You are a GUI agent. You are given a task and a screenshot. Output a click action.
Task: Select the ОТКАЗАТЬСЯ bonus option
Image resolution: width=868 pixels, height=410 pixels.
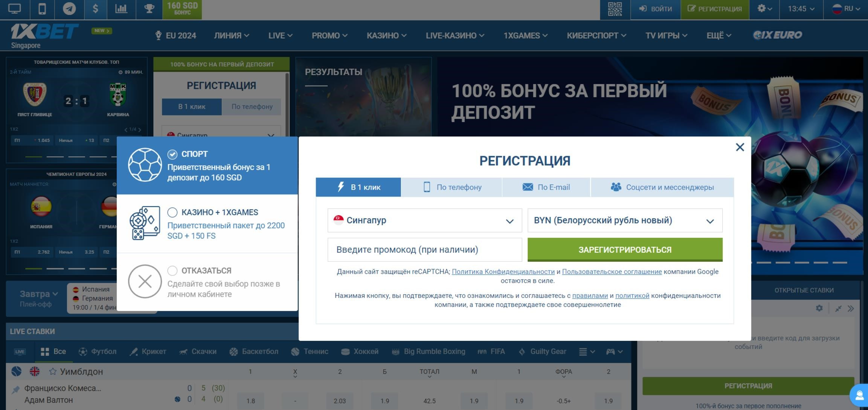(207, 282)
